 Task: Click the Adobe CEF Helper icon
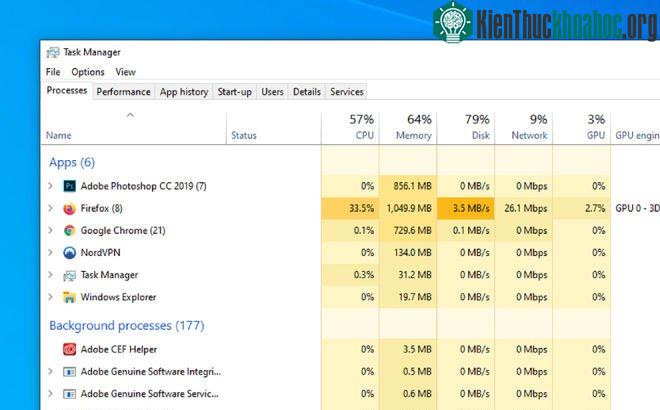pyautogui.click(x=69, y=349)
